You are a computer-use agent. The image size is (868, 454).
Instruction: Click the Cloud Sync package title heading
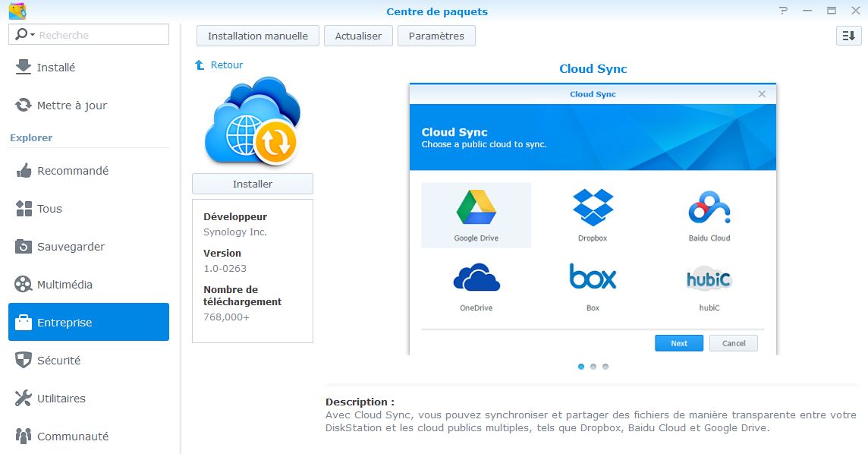click(x=593, y=68)
